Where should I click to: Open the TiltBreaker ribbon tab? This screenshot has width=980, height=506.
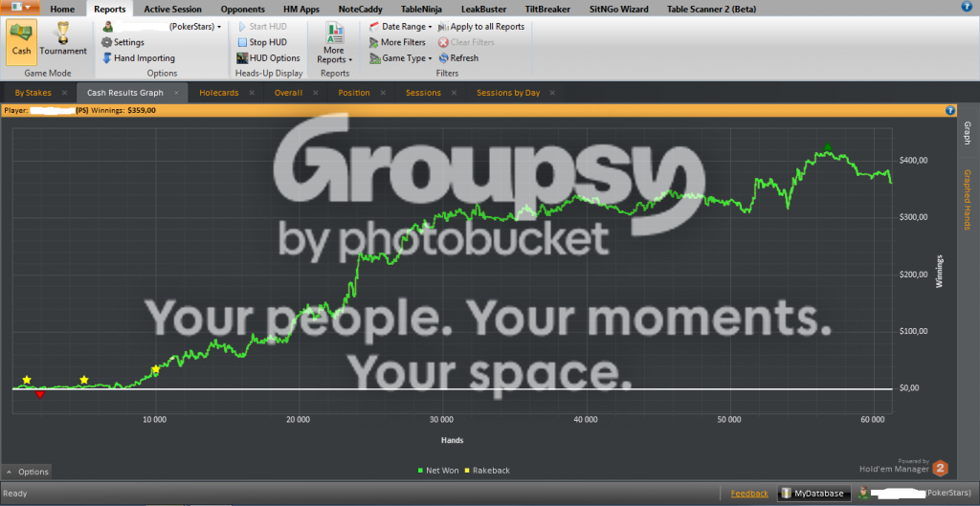click(547, 10)
